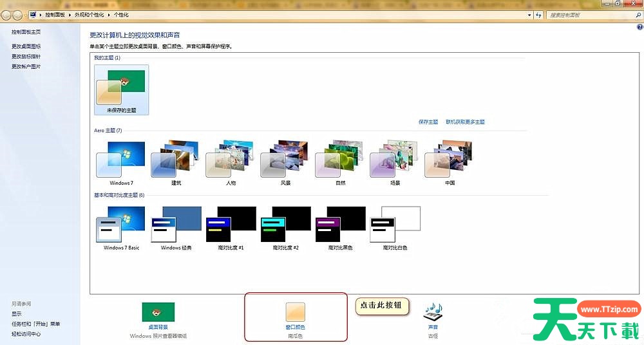Screen dimensions: 644x345
Task: Click the Forward navigation arrow button
Action: click(x=17, y=15)
